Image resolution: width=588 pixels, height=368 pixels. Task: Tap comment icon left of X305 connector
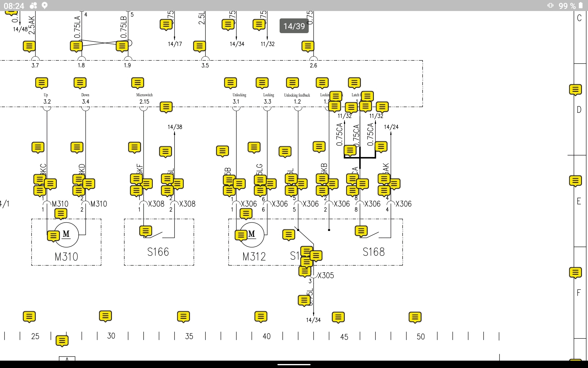[305, 271]
